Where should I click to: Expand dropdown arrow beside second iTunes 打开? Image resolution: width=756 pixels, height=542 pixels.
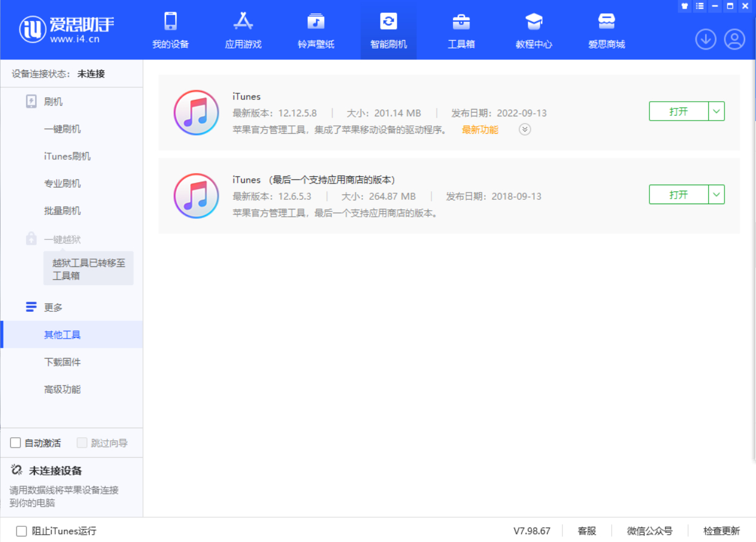pyautogui.click(x=717, y=194)
